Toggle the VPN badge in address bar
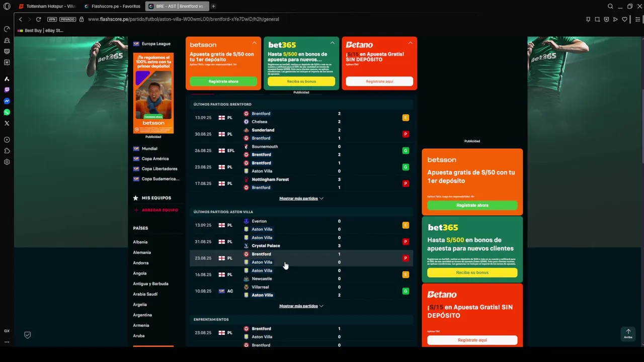The width and height of the screenshot is (644, 362). [x=52, y=19]
